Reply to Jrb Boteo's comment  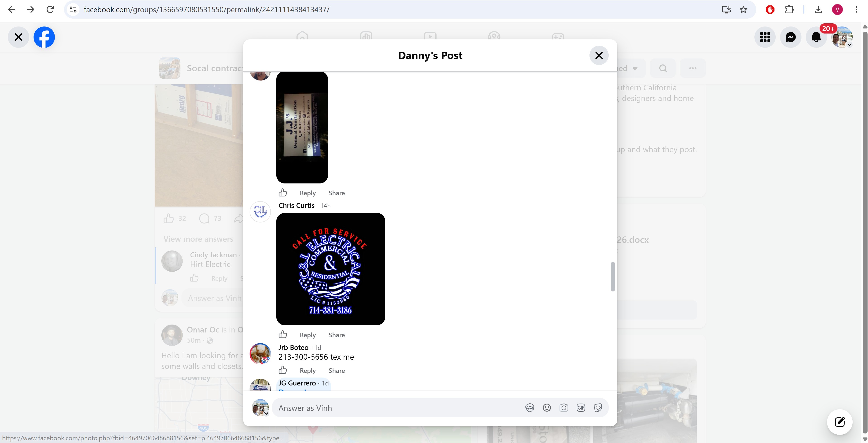coord(308,371)
